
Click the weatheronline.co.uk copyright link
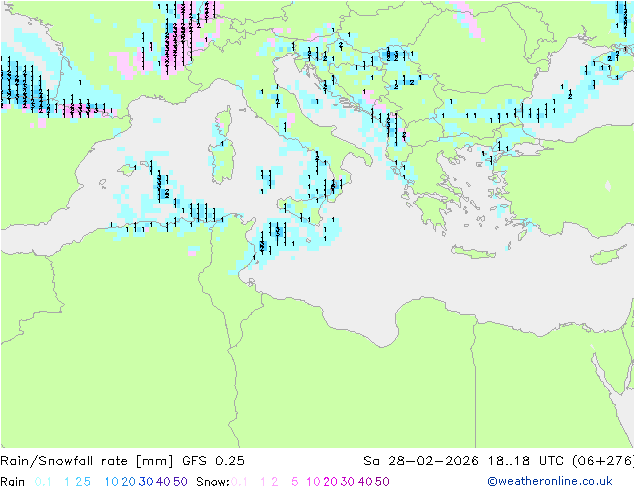click(x=550, y=481)
